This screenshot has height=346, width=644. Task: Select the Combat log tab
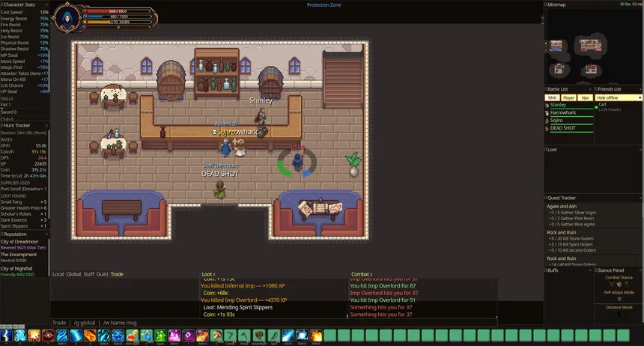point(359,274)
